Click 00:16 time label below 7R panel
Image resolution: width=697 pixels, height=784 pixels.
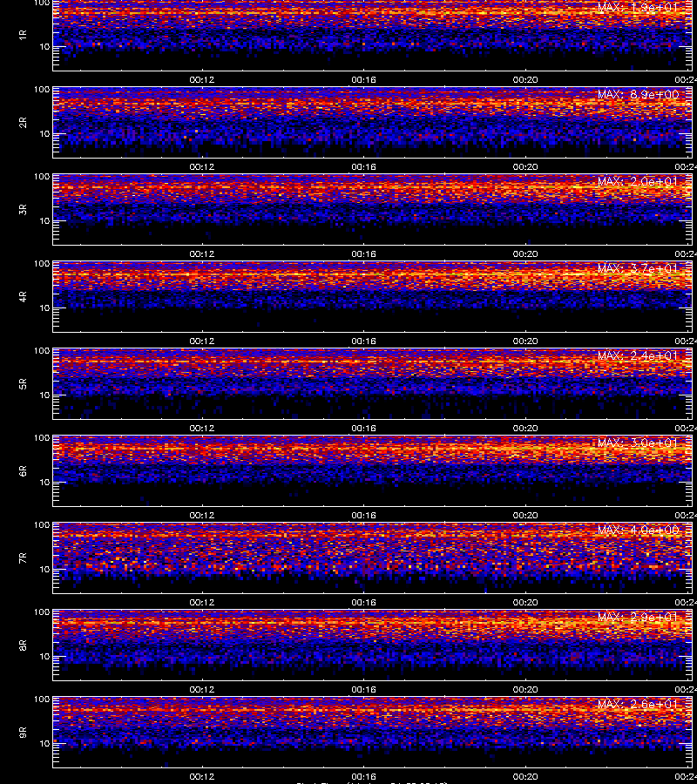[x=363, y=603]
